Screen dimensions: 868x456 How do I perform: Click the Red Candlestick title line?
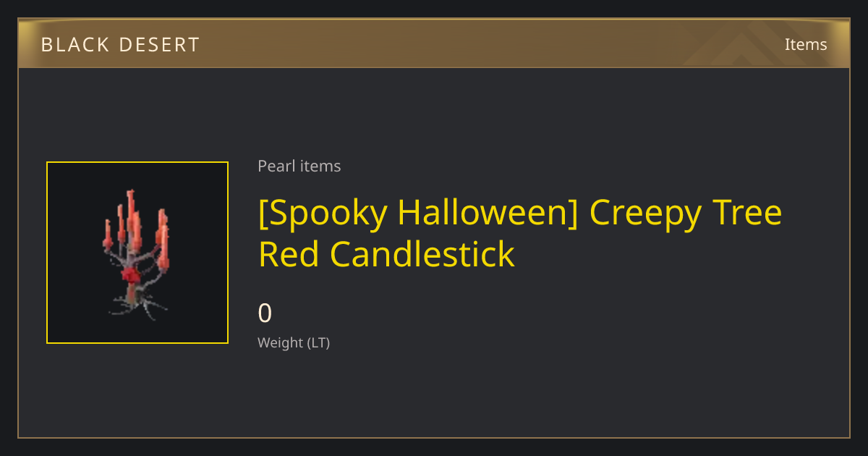[x=386, y=254]
